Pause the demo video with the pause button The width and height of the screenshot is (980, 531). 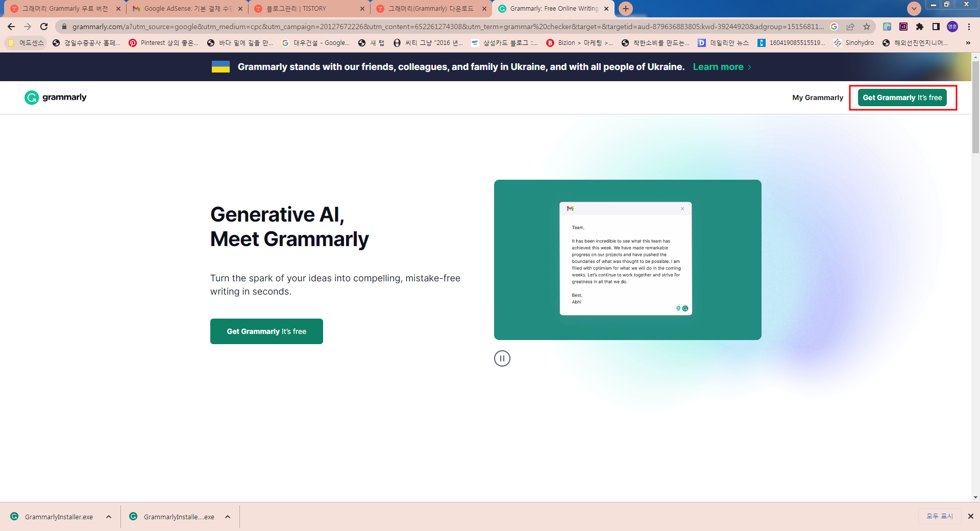[502, 358]
